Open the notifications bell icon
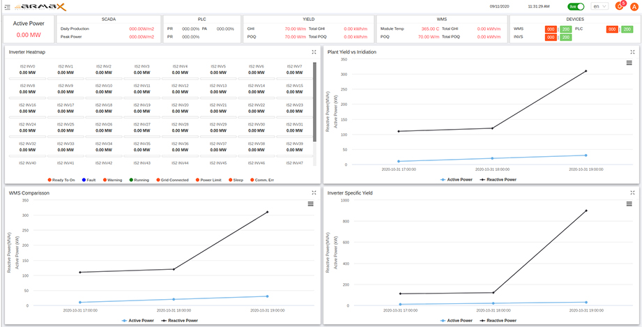This screenshot has width=644, height=327. pos(618,6)
